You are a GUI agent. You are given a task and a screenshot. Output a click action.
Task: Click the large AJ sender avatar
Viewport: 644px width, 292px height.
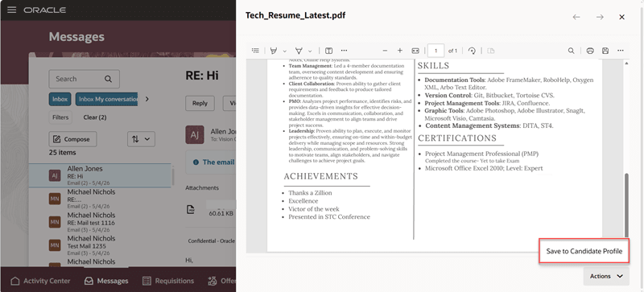[195, 134]
